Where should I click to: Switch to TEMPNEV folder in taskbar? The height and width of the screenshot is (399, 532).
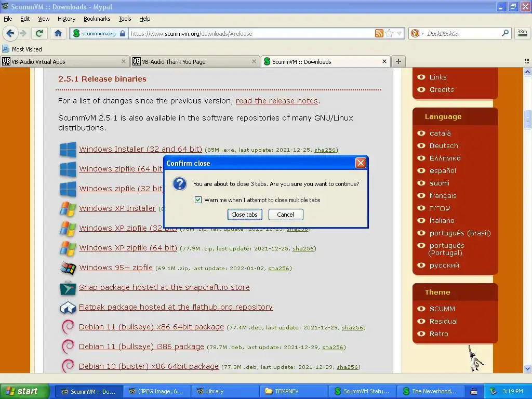click(294, 391)
